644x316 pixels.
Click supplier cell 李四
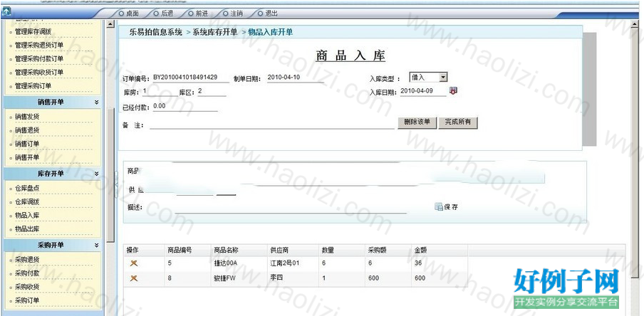point(276,278)
